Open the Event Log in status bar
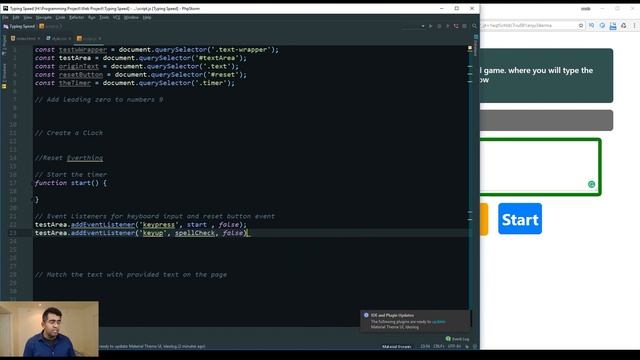Image resolution: width=640 pixels, height=360 pixels. coord(458,339)
